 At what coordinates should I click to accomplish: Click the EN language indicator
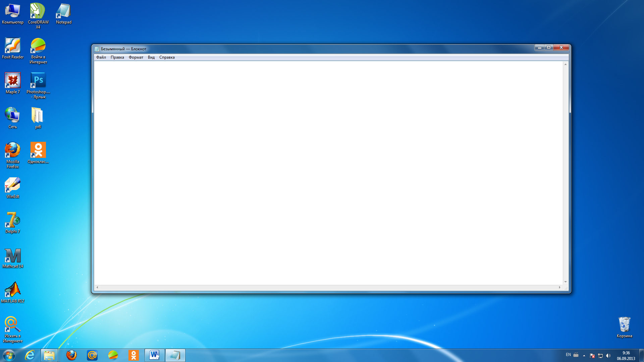[568, 355]
